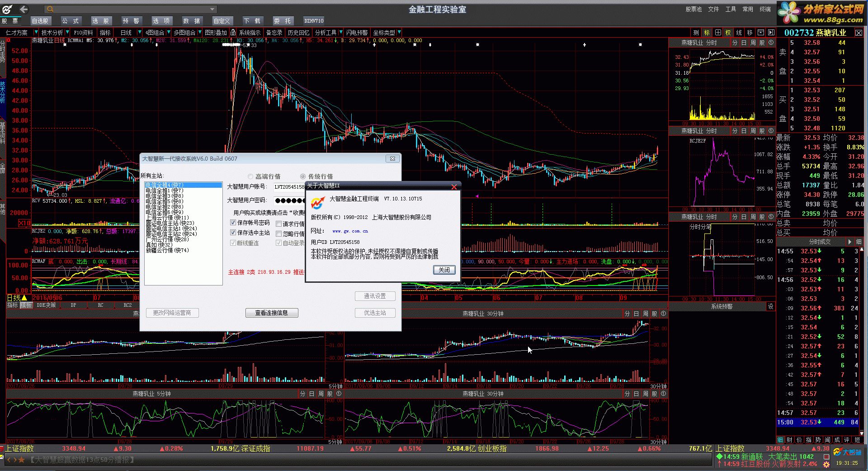Click the 财 finance tab icon
868x471 pixels.
tap(789, 440)
